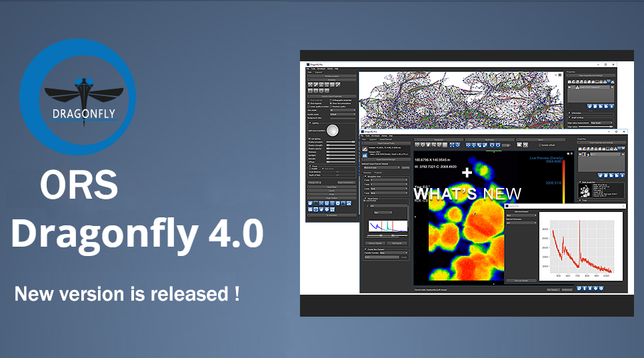Toggle eye visibility of graph dataset
644x358 pixels.
pyautogui.click(x=570, y=87)
